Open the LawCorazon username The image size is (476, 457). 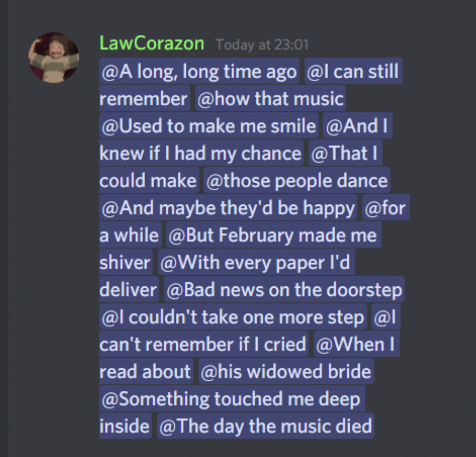point(152,43)
